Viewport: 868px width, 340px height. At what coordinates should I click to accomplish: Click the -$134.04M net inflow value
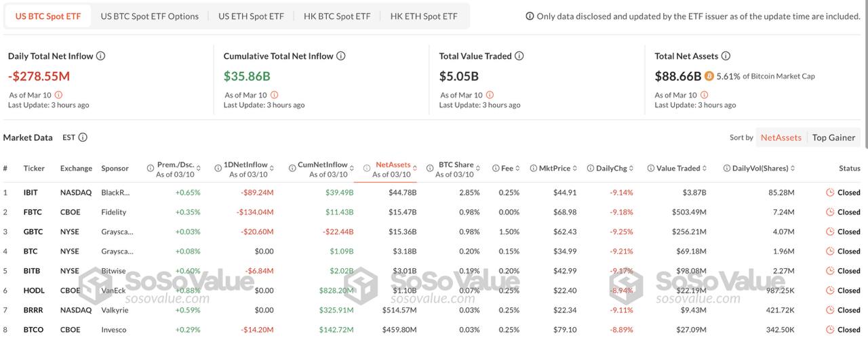(x=256, y=212)
